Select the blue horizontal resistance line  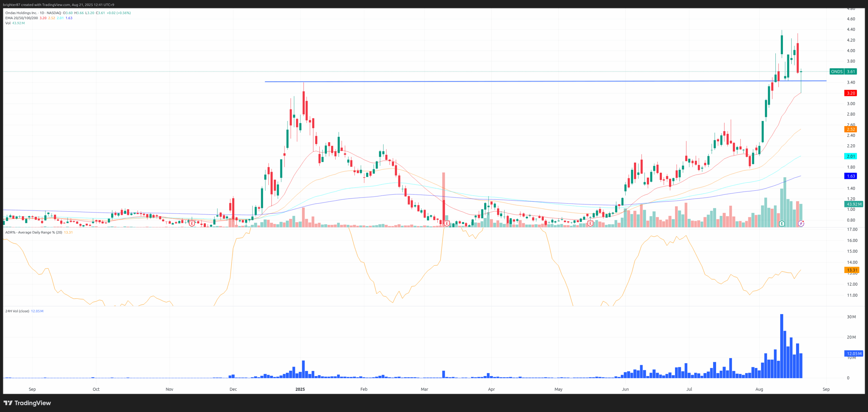(x=509, y=81)
